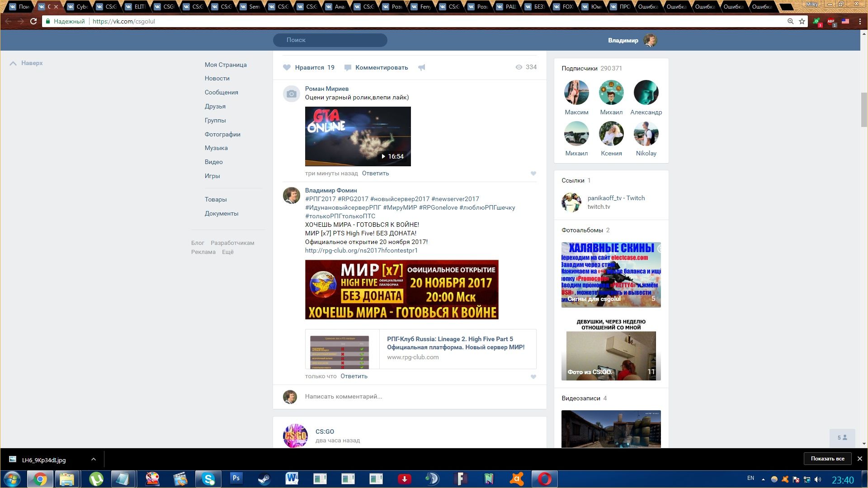
Task: Click the online friends counter button
Action: 842,437
